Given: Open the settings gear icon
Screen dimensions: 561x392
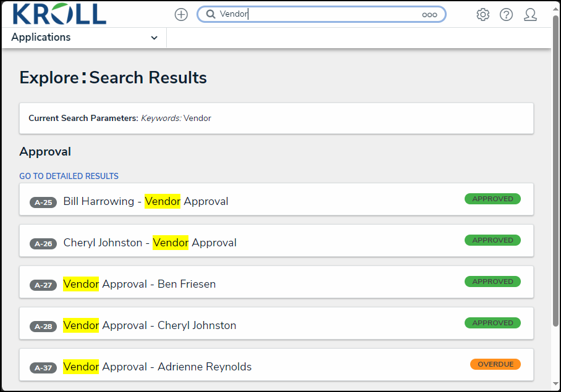Looking at the screenshot, I should point(483,14).
